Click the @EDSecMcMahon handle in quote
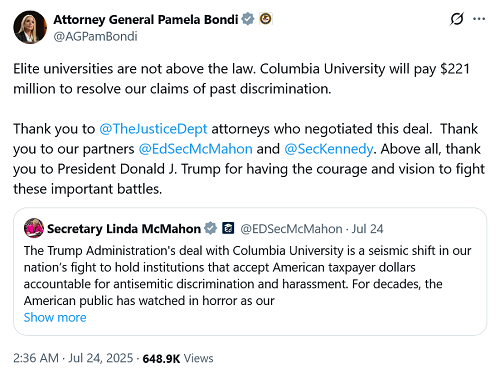The height and width of the screenshot is (369, 500). click(x=291, y=229)
